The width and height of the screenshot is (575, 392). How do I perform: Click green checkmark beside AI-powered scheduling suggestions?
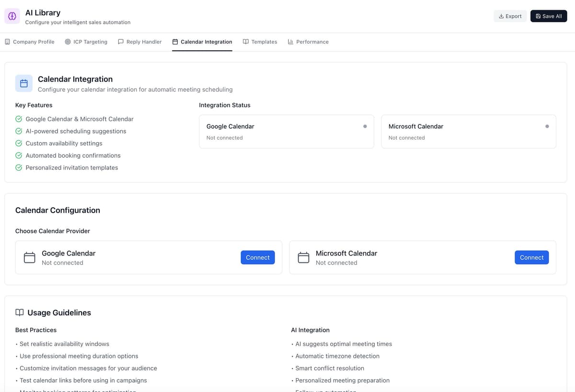click(19, 131)
